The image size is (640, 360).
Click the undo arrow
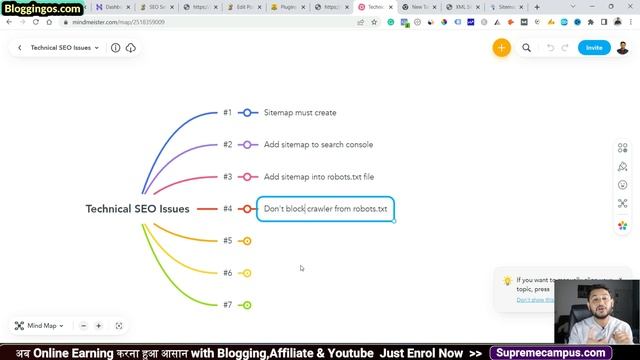[x=550, y=48]
